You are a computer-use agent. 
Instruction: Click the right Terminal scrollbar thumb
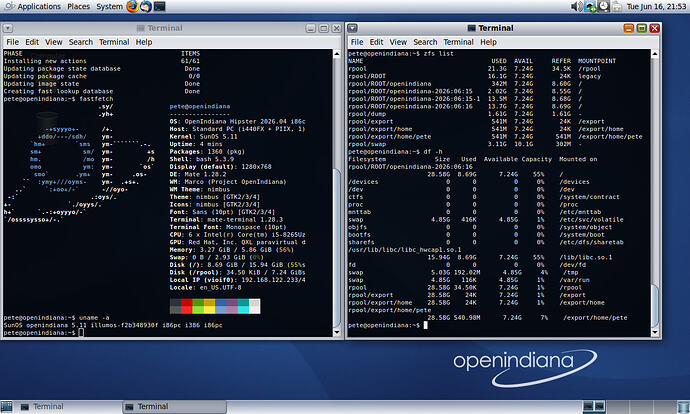(x=655, y=305)
